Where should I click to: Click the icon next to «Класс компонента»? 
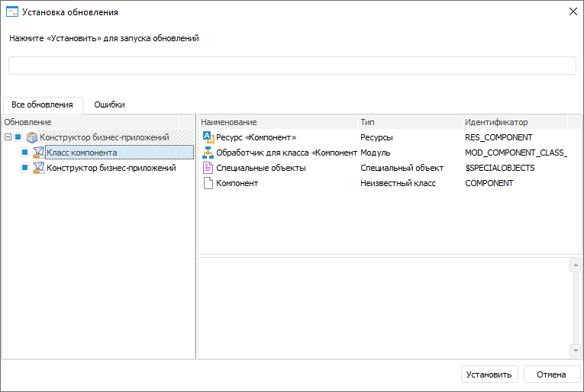point(39,153)
